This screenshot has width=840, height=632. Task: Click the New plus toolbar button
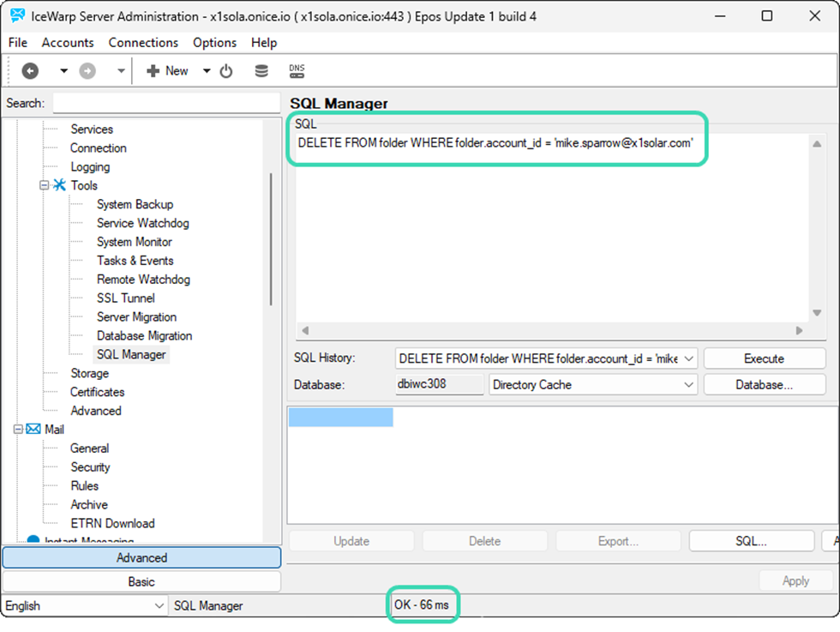pos(167,71)
